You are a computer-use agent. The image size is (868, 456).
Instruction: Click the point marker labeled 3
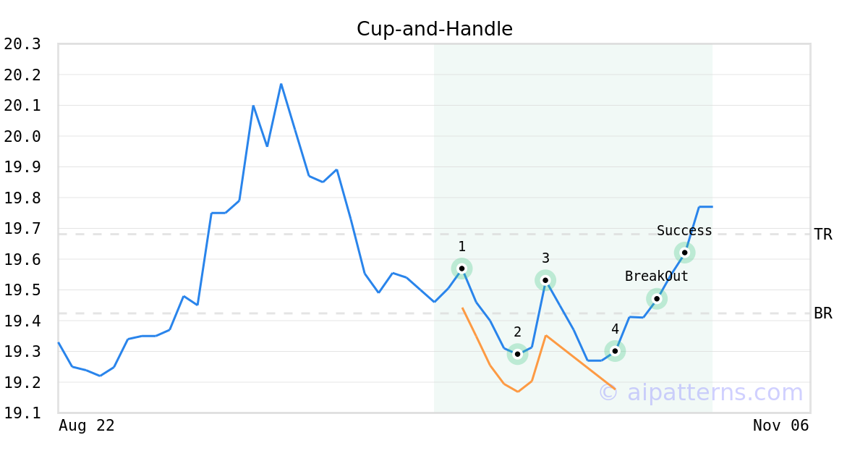click(x=545, y=280)
